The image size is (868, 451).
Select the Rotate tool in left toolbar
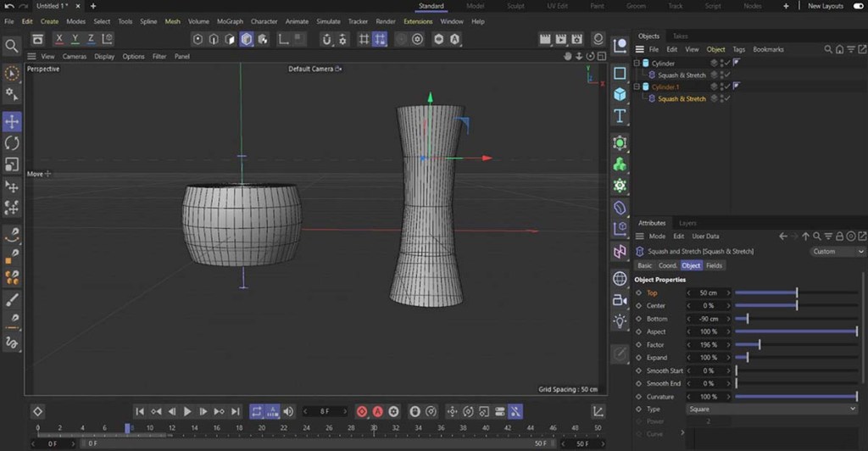(12, 143)
